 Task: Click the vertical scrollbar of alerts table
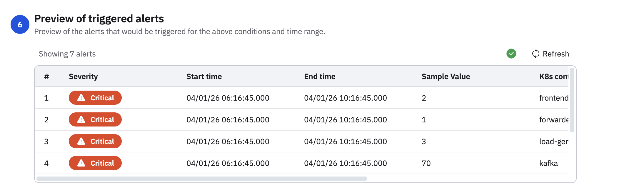(x=572, y=100)
